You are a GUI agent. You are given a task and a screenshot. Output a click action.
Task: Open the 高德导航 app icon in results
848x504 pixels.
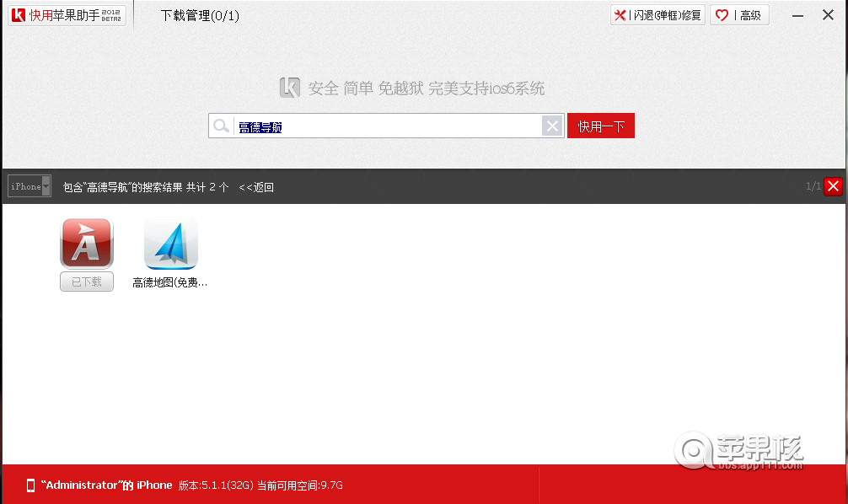click(x=86, y=243)
